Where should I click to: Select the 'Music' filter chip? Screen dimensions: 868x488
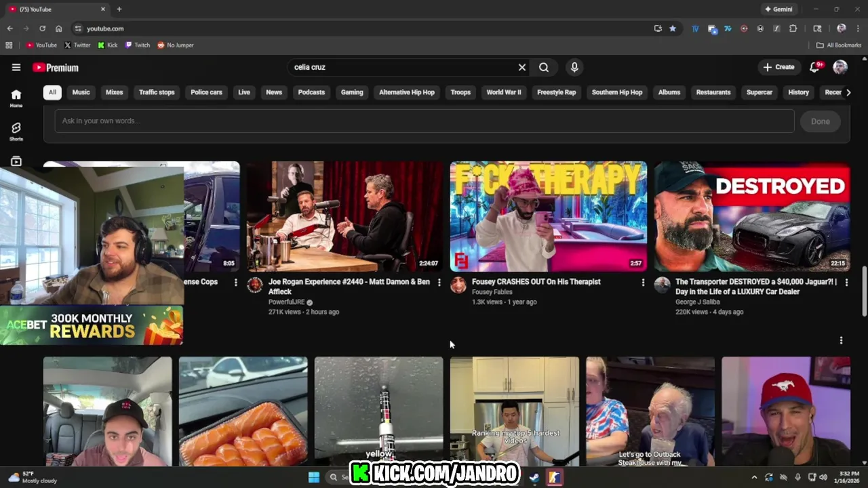pyautogui.click(x=81, y=92)
